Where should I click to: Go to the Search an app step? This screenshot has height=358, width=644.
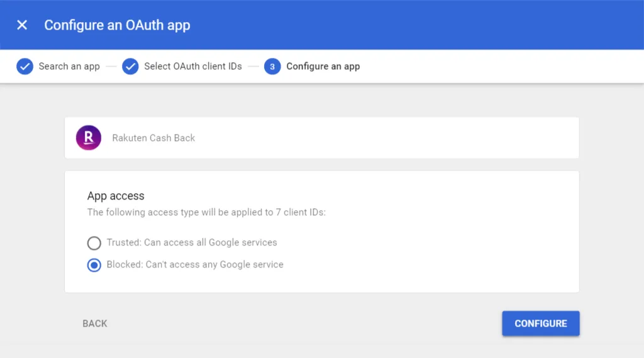coord(69,66)
